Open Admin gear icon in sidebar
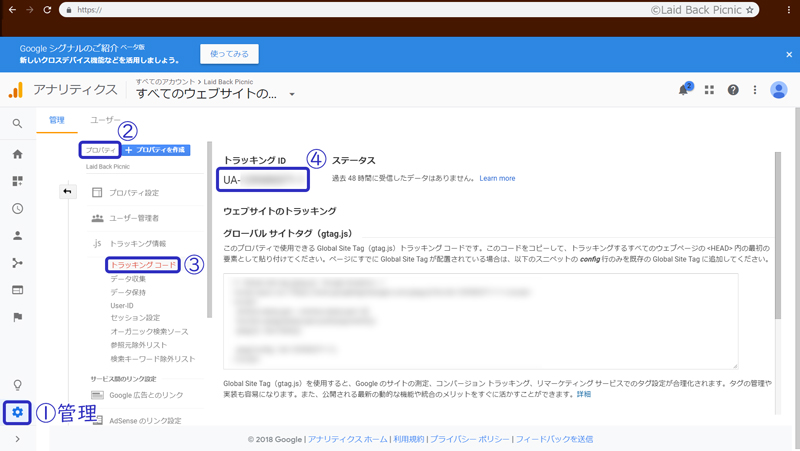 (17, 412)
